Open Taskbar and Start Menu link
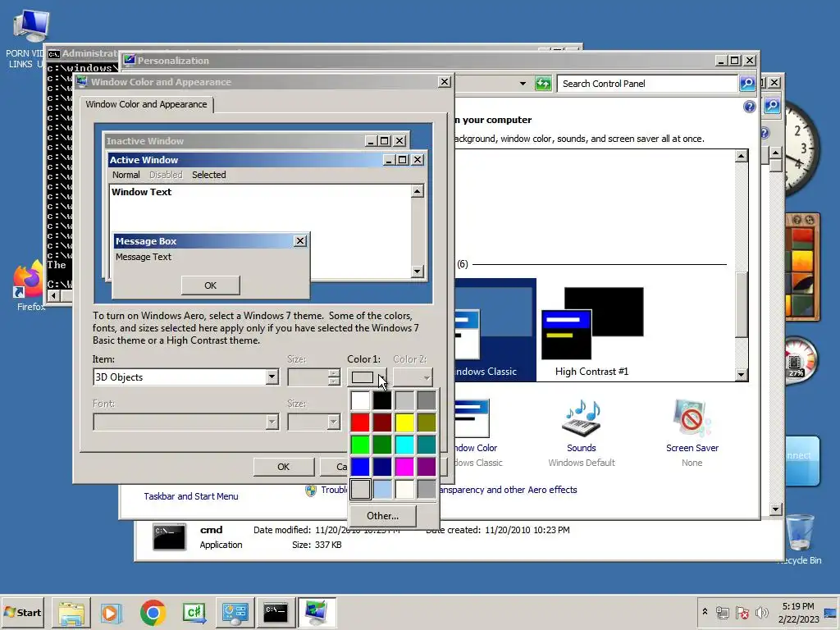This screenshot has height=630, width=840. pos(190,496)
